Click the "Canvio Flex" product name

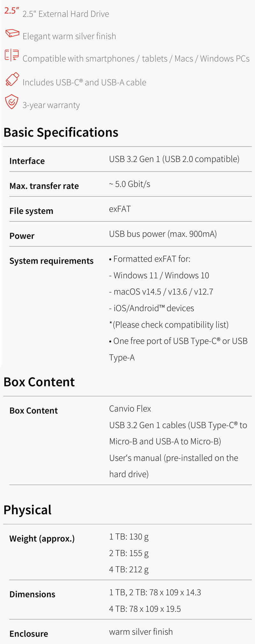(130, 409)
